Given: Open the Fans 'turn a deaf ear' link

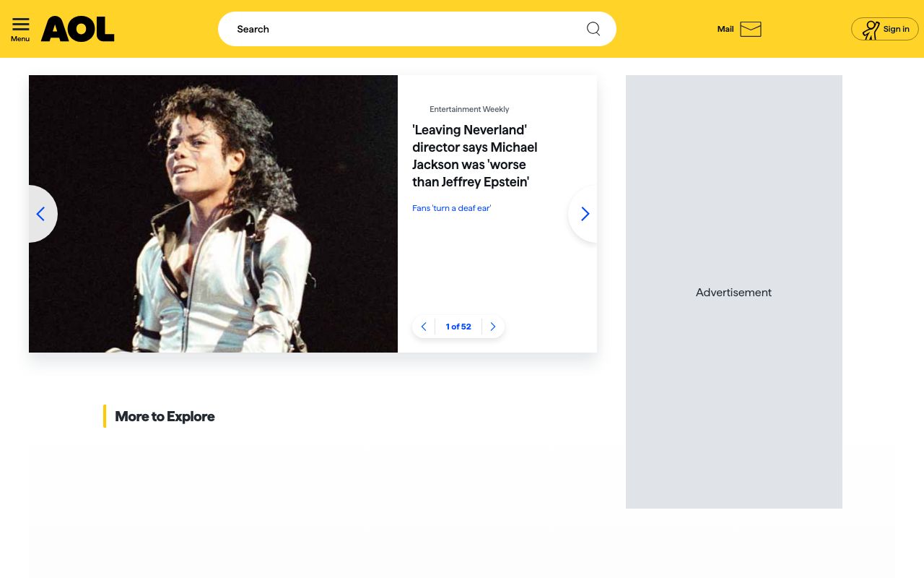Looking at the screenshot, I should [x=452, y=208].
